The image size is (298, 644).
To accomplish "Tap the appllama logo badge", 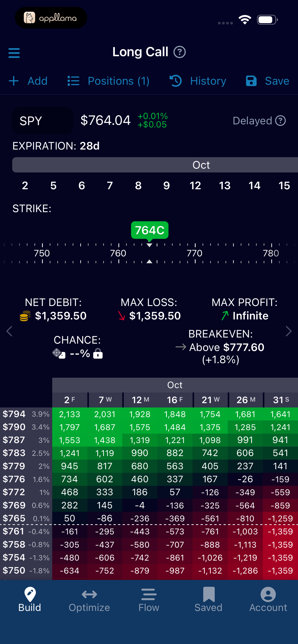I will (x=51, y=18).
